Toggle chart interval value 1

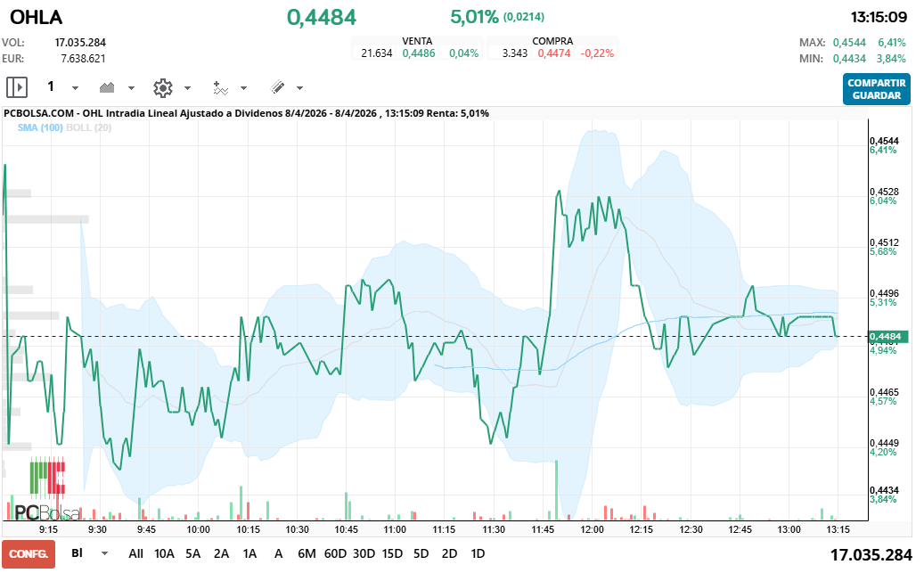coord(51,87)
